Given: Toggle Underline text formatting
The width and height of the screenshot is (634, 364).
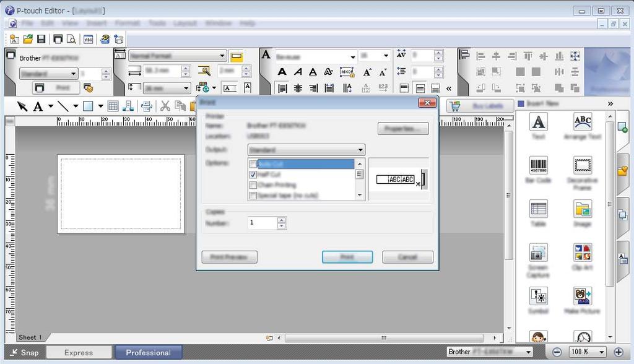Looking at the screenshot, I should [313, 72].
